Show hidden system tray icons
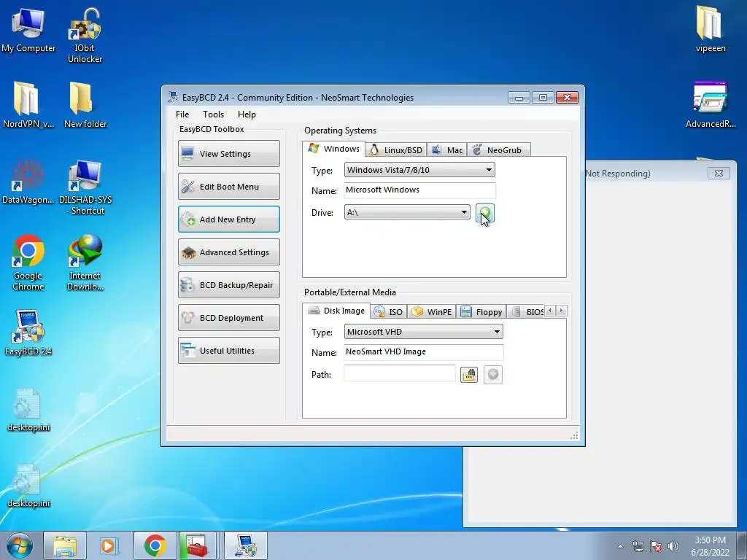This screenshot has height=560, width=747. [620, 546]
